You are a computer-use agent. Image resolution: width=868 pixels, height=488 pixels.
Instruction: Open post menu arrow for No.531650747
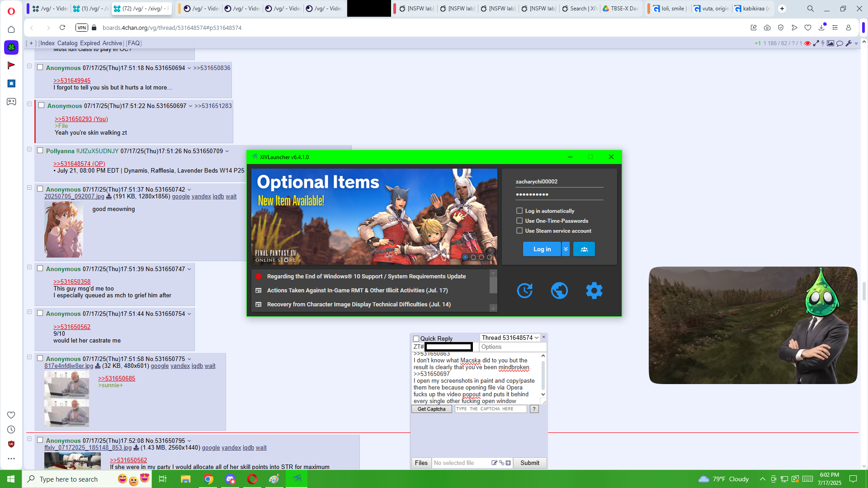(x=189, y=269)
